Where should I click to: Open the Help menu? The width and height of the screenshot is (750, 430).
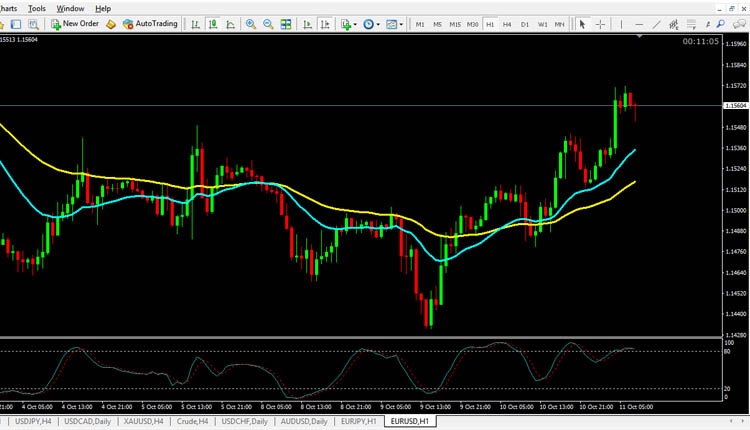point(103,9)
